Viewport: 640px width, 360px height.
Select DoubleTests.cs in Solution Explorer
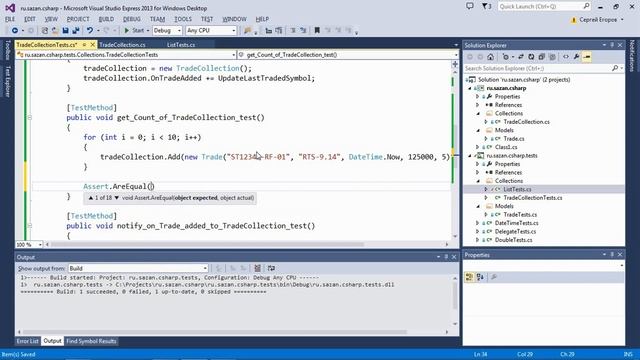[513, 240]
